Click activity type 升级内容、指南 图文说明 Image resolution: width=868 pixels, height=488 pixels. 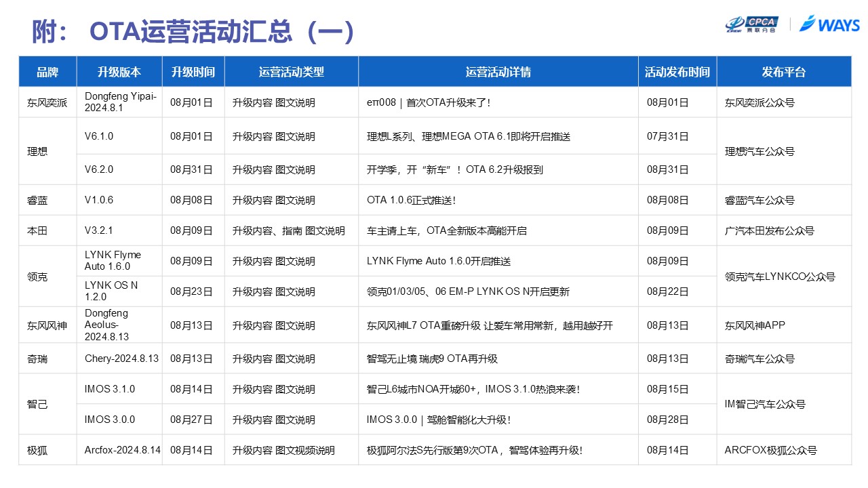coord(288,231)
